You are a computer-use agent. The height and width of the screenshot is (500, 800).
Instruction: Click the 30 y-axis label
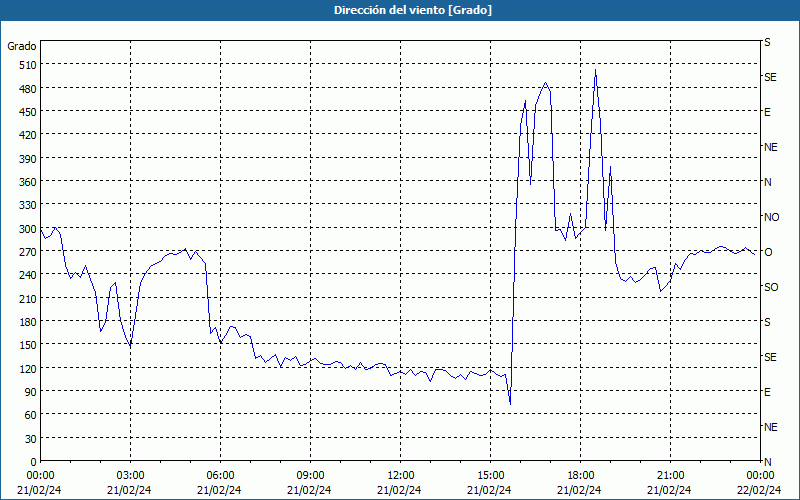tap(31, 439)
